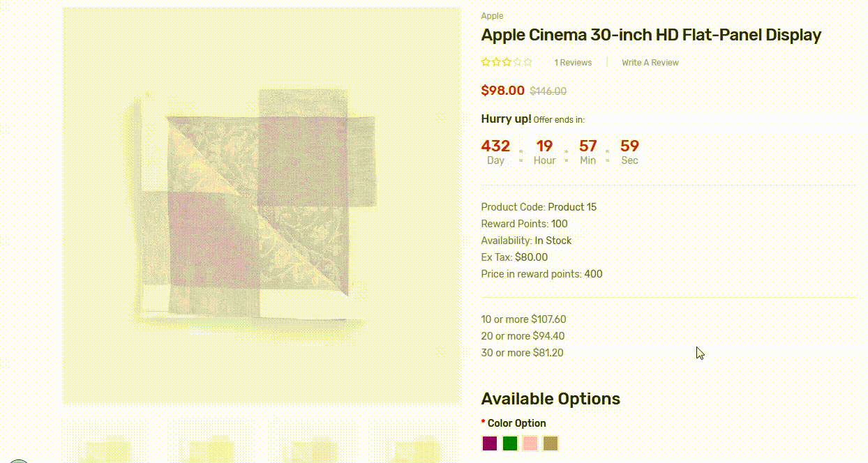View the third product thumbnail

[313, 442]
